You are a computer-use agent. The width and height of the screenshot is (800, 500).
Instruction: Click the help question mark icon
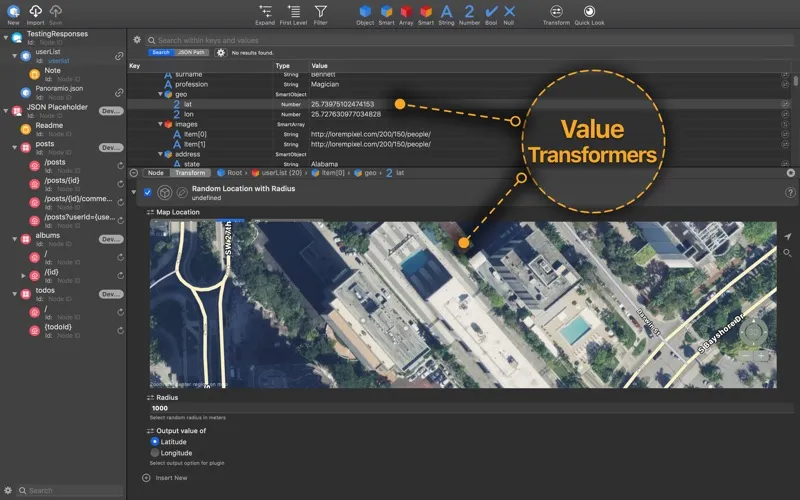[x=790, y=192]
